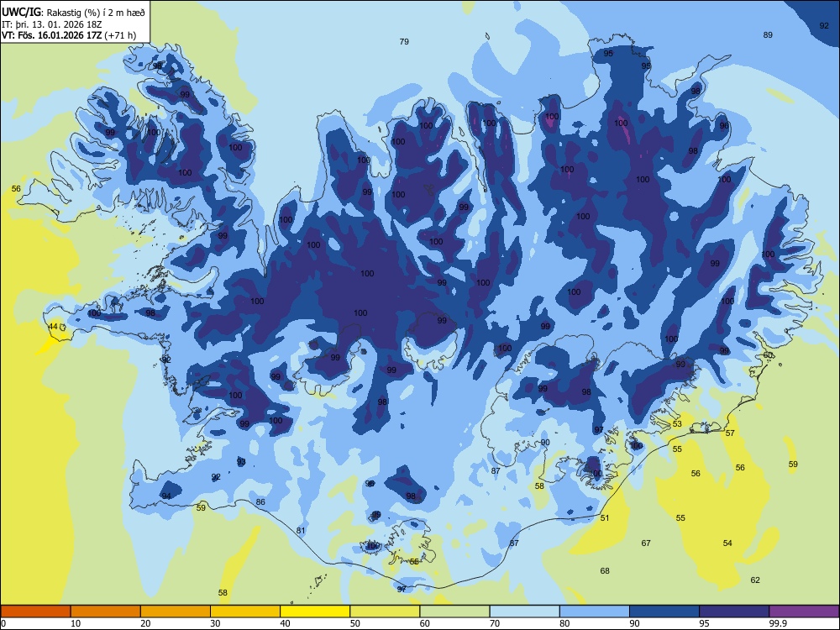Click the light green 60–70 legend swatch
Screen dimensions: 840x630
click(x=454, y=612)
